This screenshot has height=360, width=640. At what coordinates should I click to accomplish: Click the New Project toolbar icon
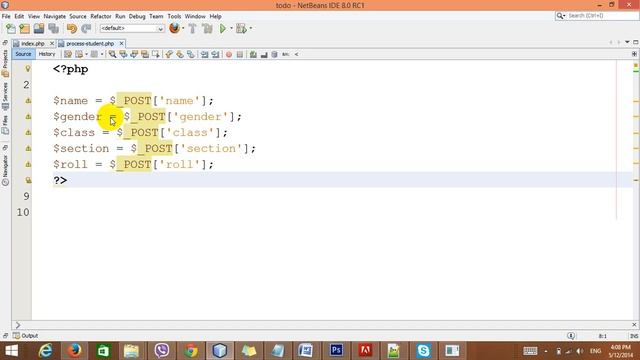[25, 29]
